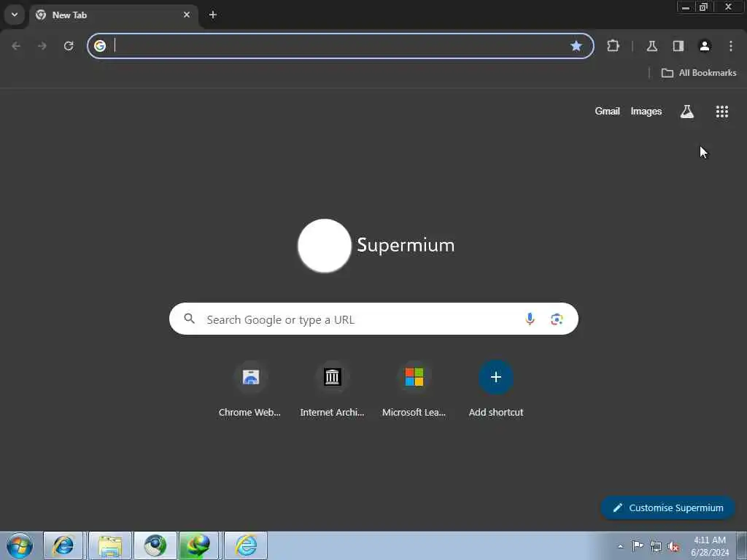The height and width of the screenshot is (560, 747).
Task: Add shortcut with plus tile
Action: click(496, 391)
